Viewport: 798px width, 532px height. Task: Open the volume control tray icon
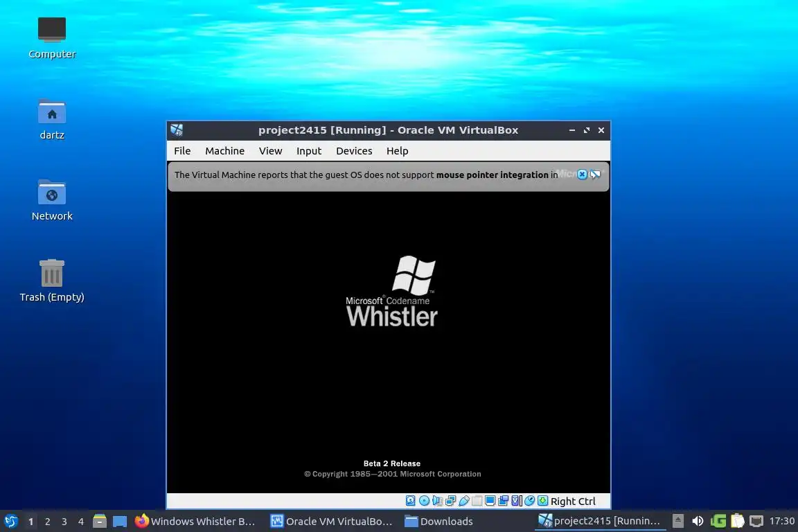[x=698, y=521]
